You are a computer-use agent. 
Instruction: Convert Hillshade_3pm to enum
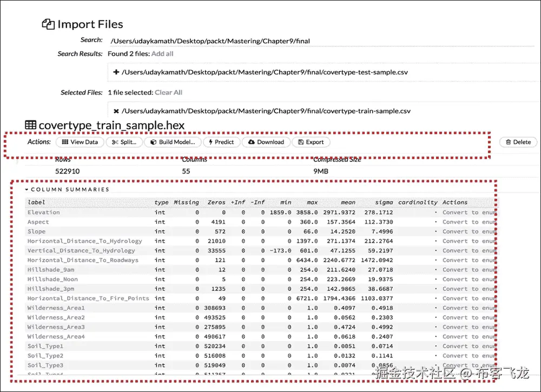point(469,289)
